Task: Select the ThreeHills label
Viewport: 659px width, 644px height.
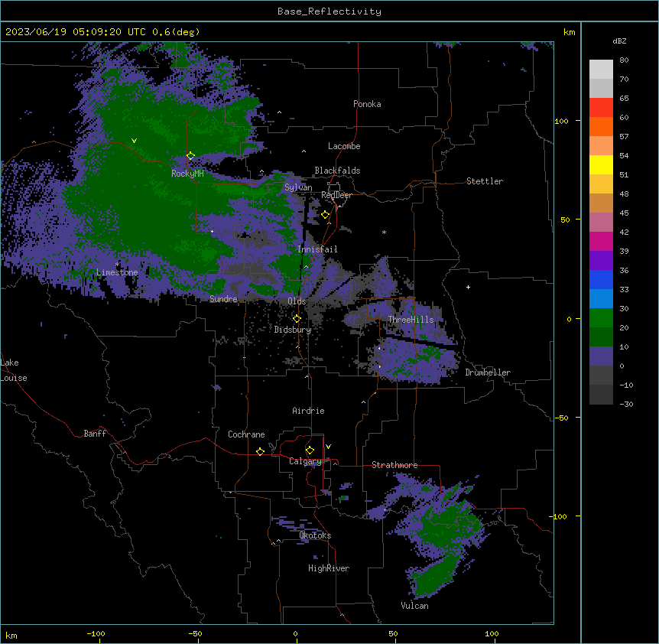Action: tap(411, 320)
